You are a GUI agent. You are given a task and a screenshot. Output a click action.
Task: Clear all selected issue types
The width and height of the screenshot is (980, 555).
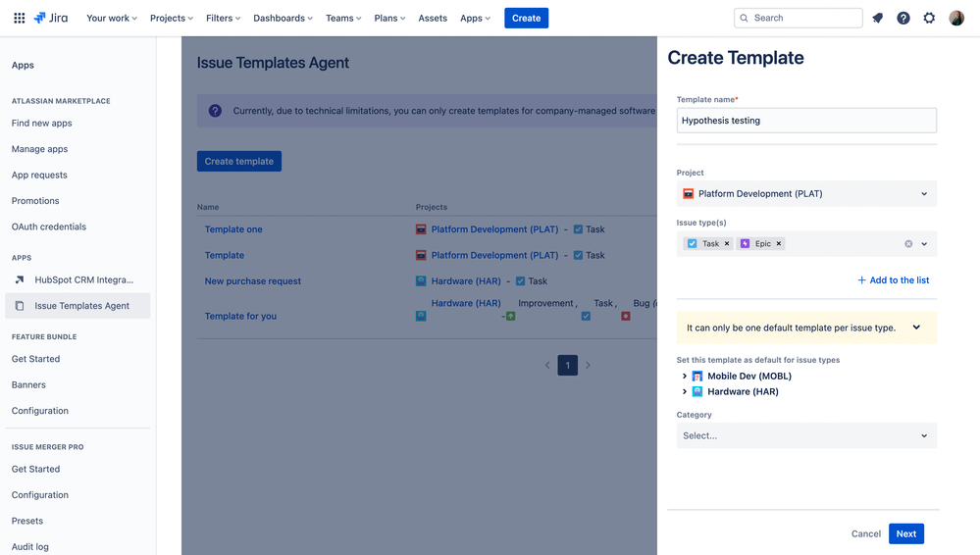click(908, 244)
